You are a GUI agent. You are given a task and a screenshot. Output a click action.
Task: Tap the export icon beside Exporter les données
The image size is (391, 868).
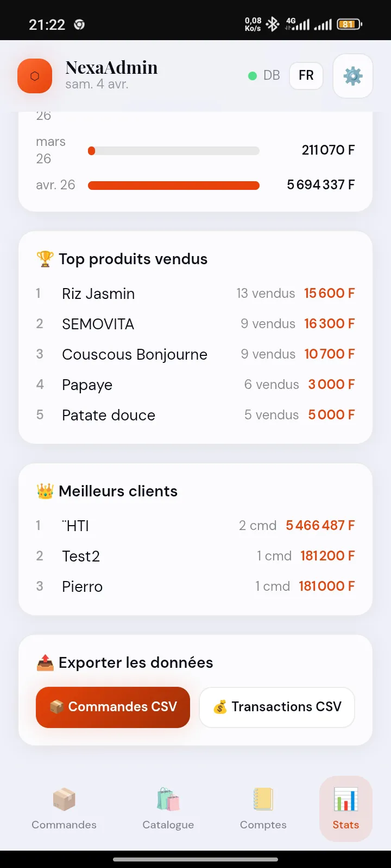(45, 662)
